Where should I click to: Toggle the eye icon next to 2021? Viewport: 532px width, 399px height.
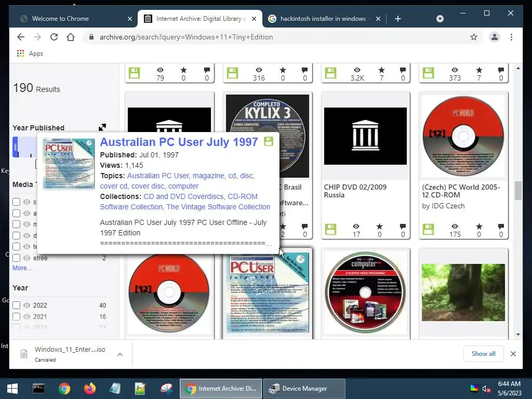point(27,316)
